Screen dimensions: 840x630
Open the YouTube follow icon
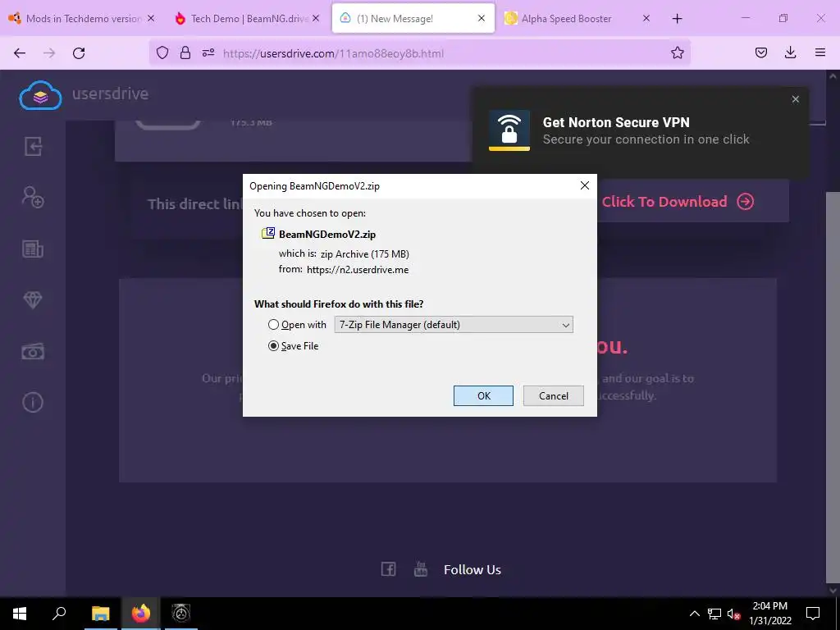pyautogui.click(x=421, y=569)
